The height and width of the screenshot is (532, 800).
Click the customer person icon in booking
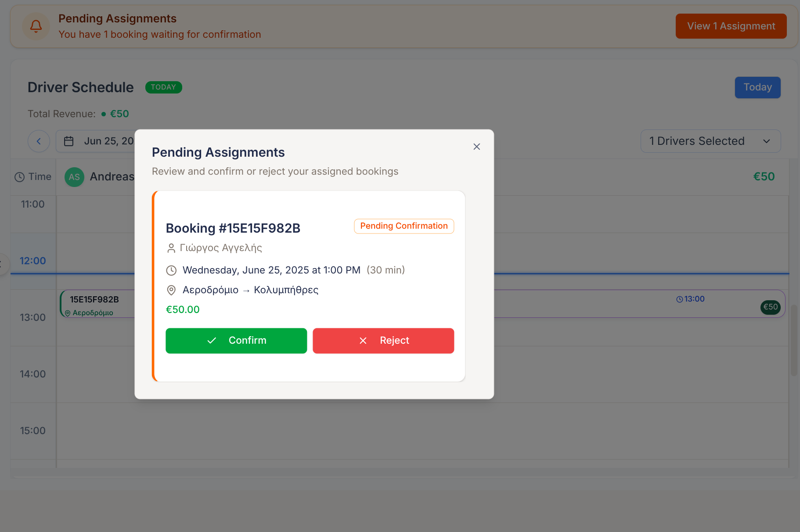pos(171,248)
